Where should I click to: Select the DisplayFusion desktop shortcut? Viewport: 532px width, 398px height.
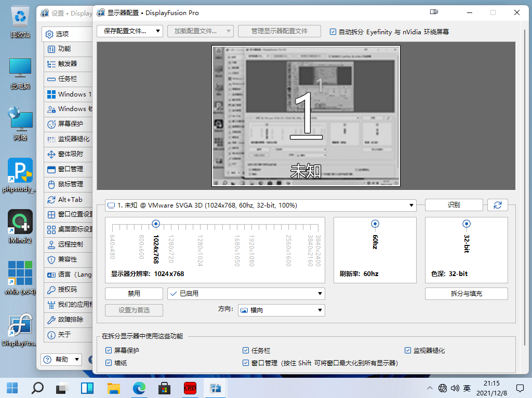click(20, 330)
